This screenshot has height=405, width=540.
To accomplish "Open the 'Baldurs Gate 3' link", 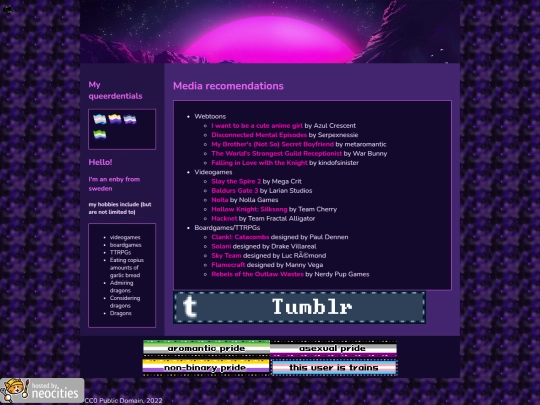I will [x=235, y=191].
